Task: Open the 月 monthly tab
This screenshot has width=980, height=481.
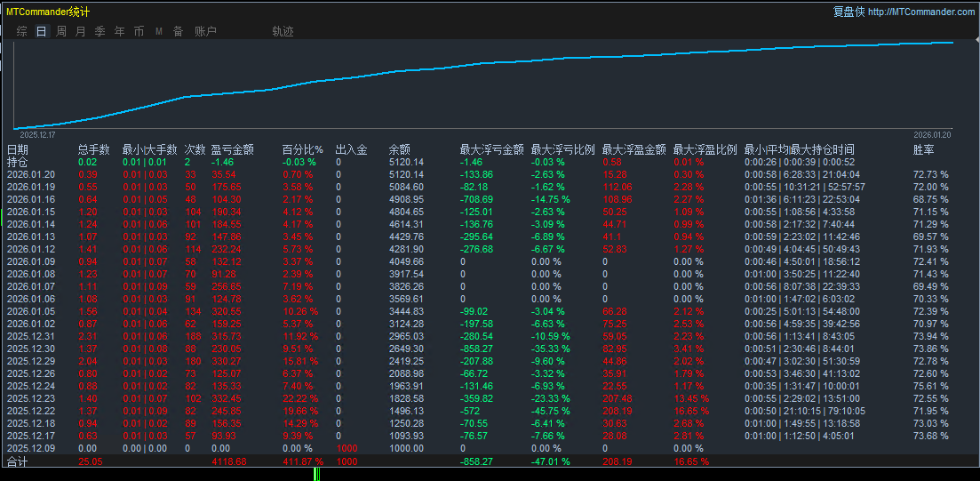Action: [80, 31]
